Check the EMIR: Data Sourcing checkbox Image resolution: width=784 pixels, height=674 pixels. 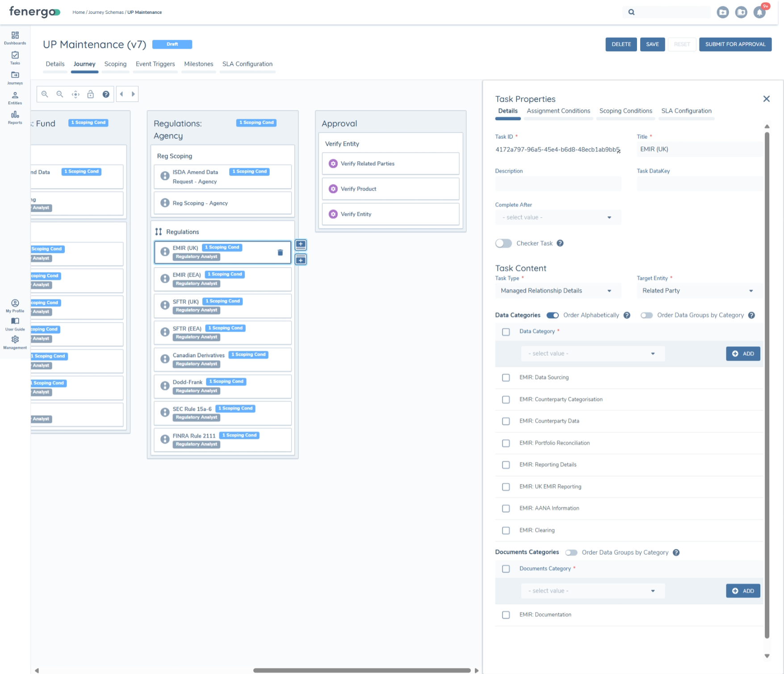506,377
